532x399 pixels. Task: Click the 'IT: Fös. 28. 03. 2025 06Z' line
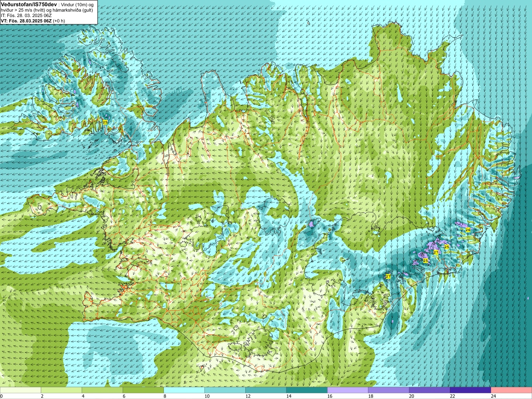(x=26, y=15)
